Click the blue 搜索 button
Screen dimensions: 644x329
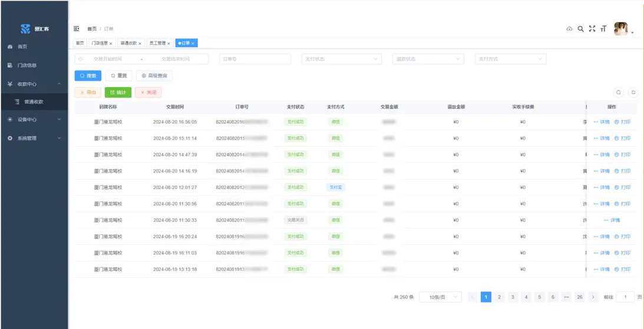click(88, 76)
